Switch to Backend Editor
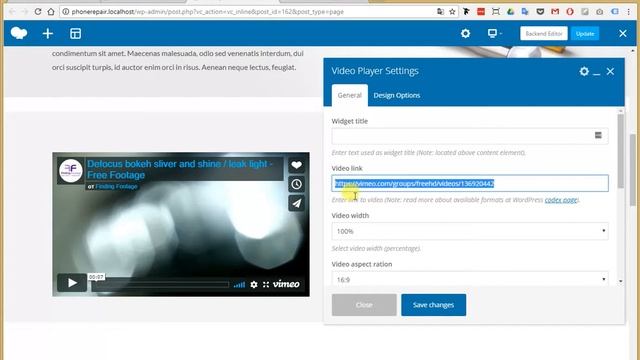Screen dimensions: 640x360 [x=544, y=33]
